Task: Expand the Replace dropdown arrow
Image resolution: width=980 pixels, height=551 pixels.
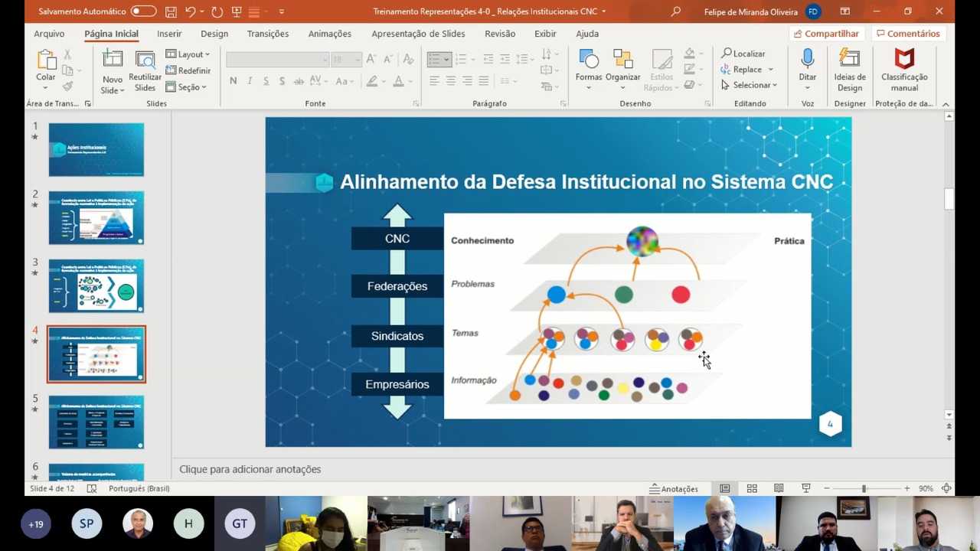Action: (x=770, y=70)
